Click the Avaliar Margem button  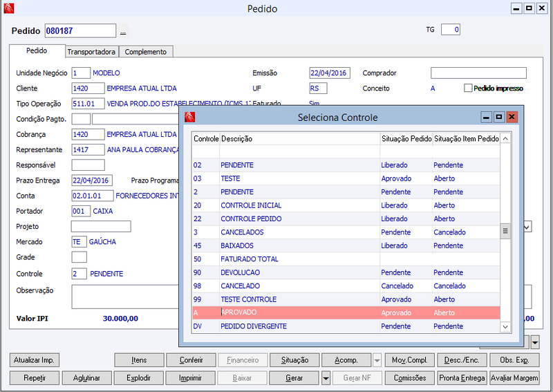514,378
